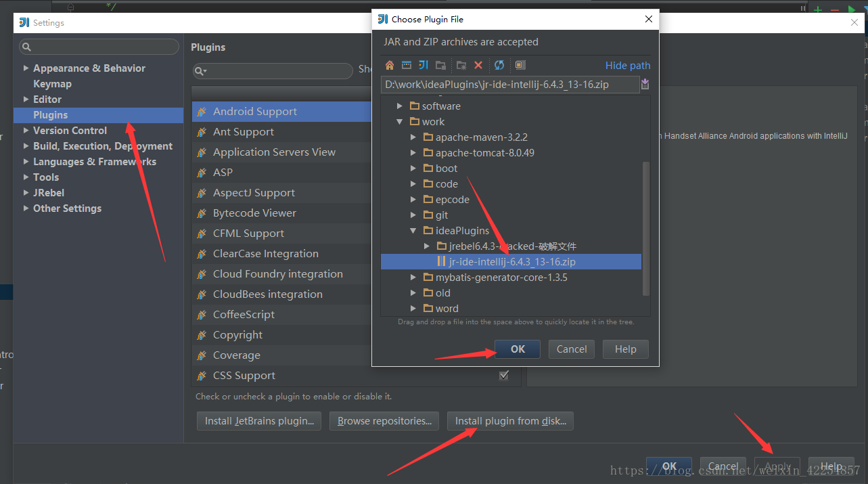Image resolution: width=868 pixels, height=484 pixels.
Task: Open the plugin search options dropdown
Action: 200,70
